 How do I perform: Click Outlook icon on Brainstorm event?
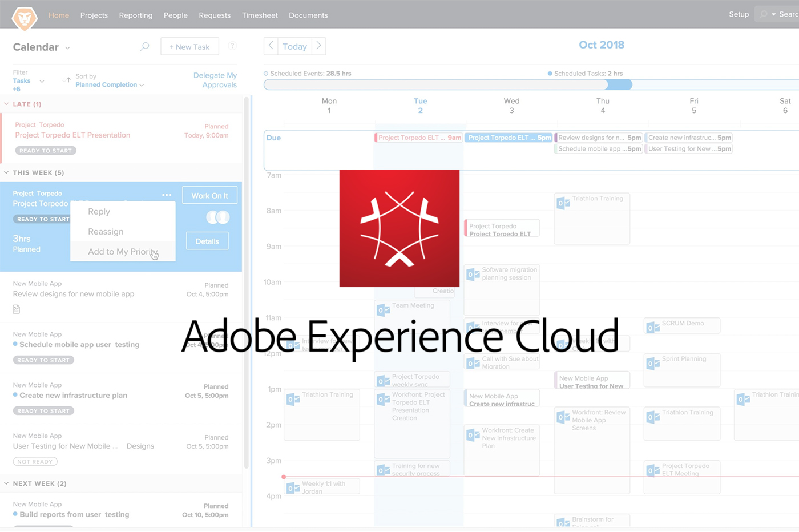563,522
